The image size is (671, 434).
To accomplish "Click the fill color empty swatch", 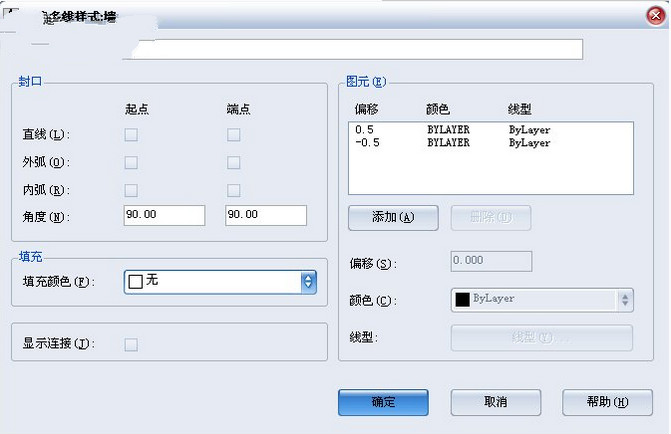I will point(136,282).
